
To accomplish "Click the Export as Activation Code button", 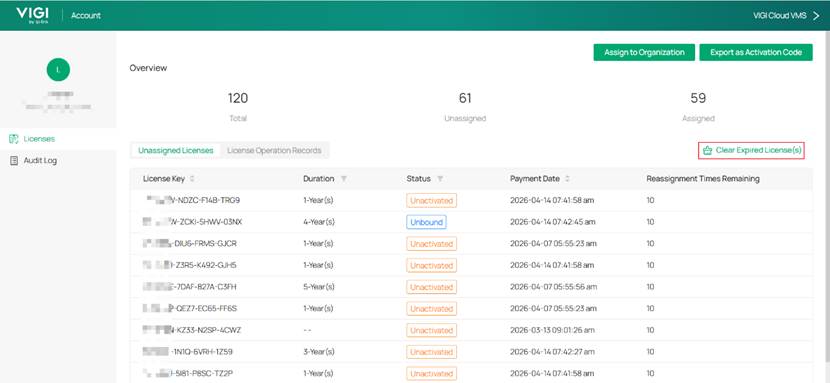I will 756,52.
